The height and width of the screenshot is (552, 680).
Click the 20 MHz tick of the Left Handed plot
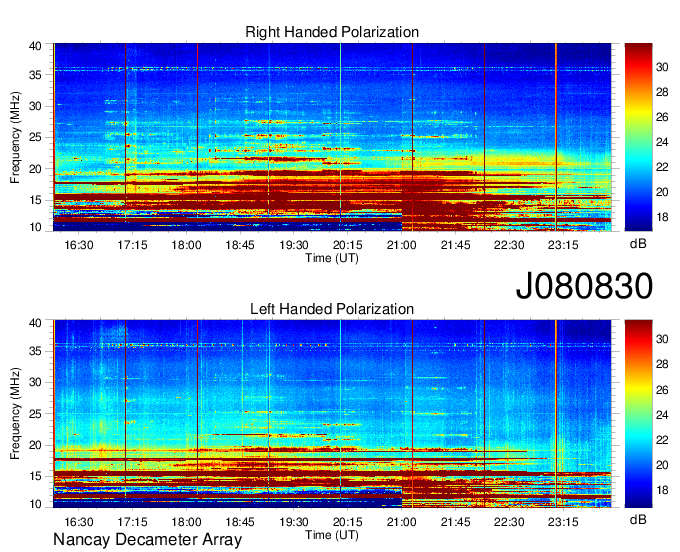[x=35, y=445]
